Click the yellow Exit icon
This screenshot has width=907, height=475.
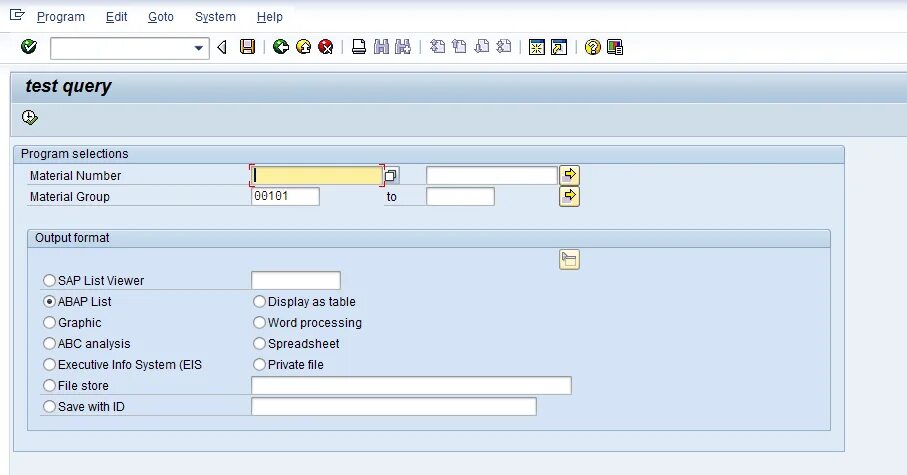304,47
